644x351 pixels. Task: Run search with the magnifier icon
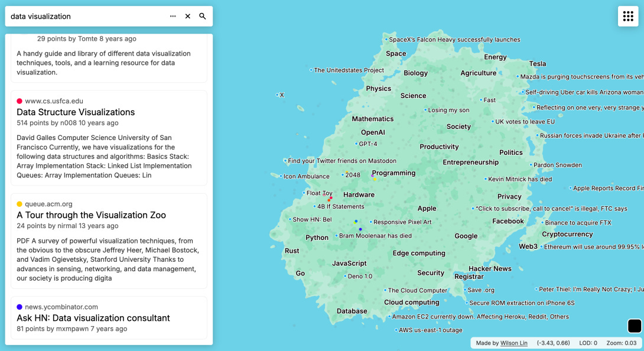click(x=203, y=16)
